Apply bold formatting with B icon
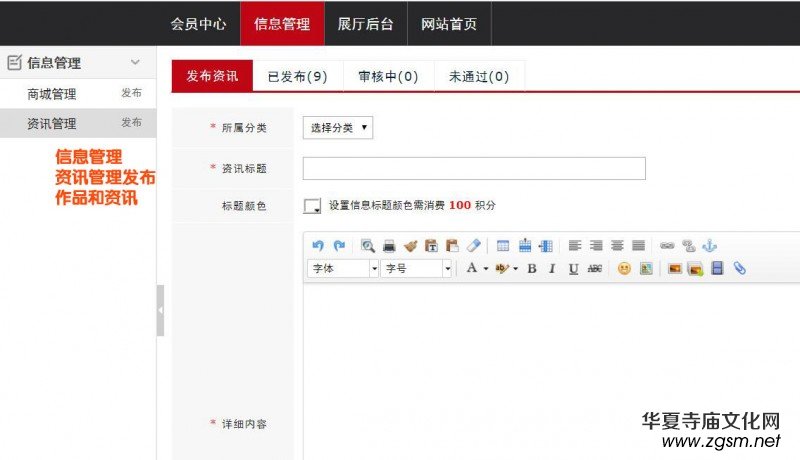The height and width of the screenshot is (460, 800). click(x=532, y=269)
